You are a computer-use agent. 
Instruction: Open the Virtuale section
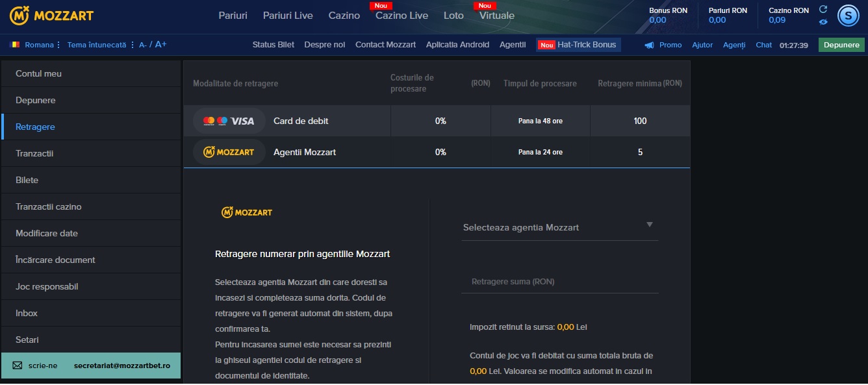(497, 16)
